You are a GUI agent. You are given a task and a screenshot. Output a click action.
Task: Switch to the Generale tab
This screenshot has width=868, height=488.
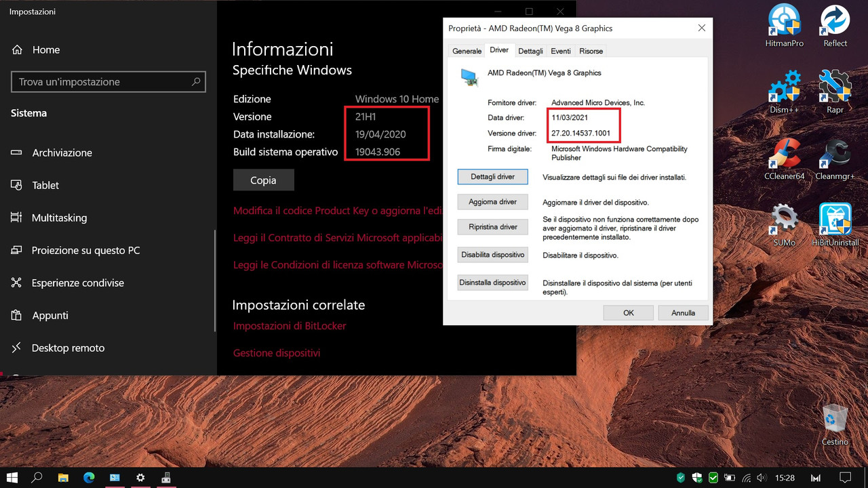pyautogui.click(x=467, y=51)
